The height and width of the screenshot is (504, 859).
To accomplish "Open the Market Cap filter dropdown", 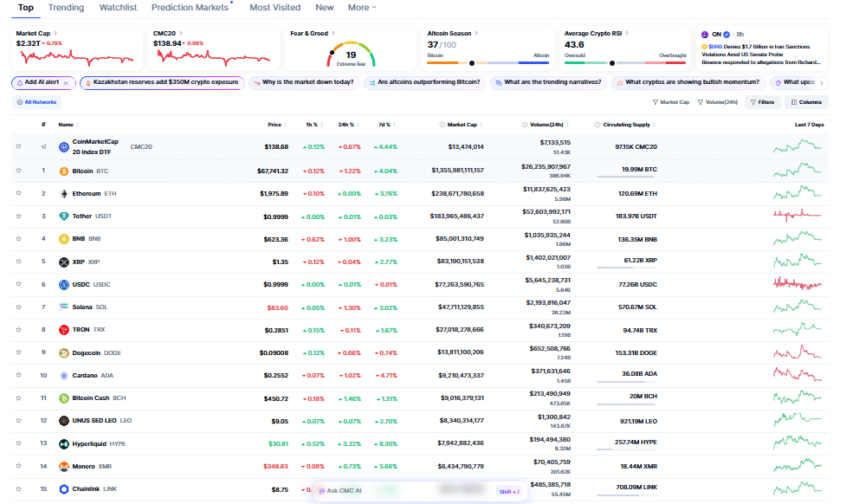I will coord(671,102).
